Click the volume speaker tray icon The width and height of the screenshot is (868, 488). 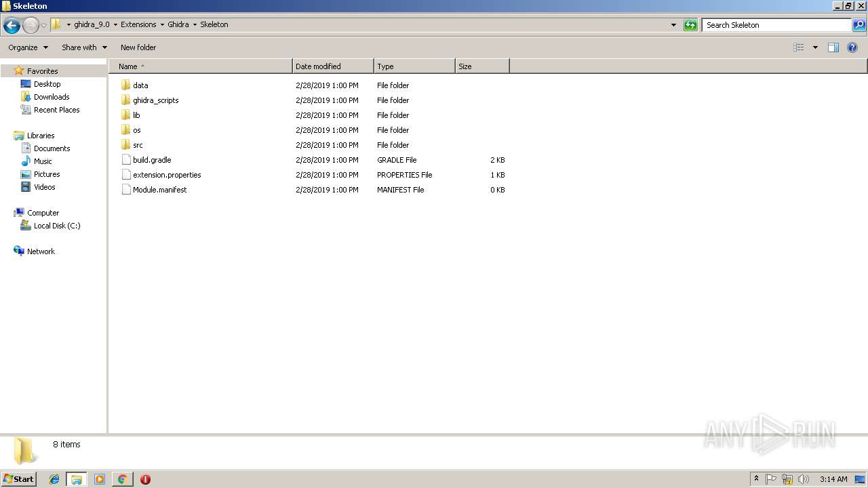(x=804, y=479)
